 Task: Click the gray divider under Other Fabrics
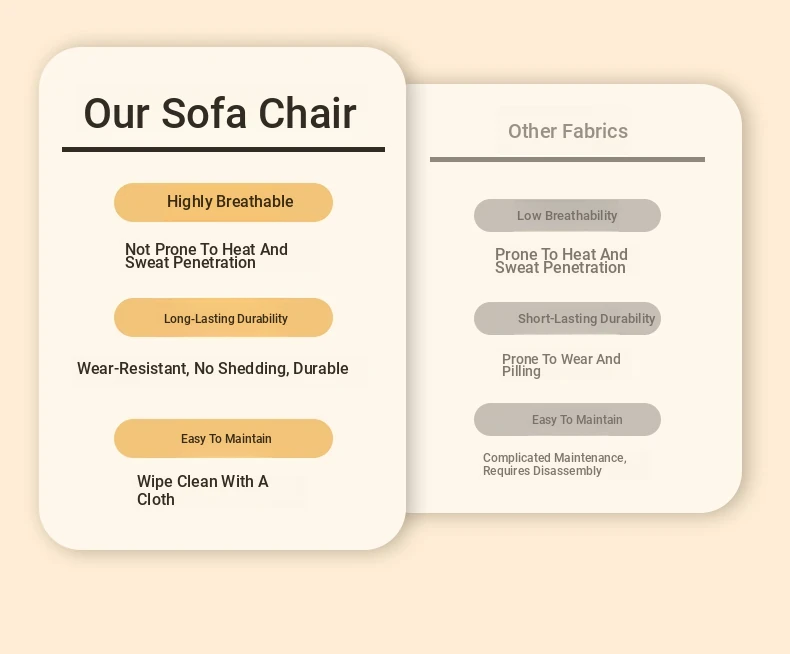[x=567, y=160]
